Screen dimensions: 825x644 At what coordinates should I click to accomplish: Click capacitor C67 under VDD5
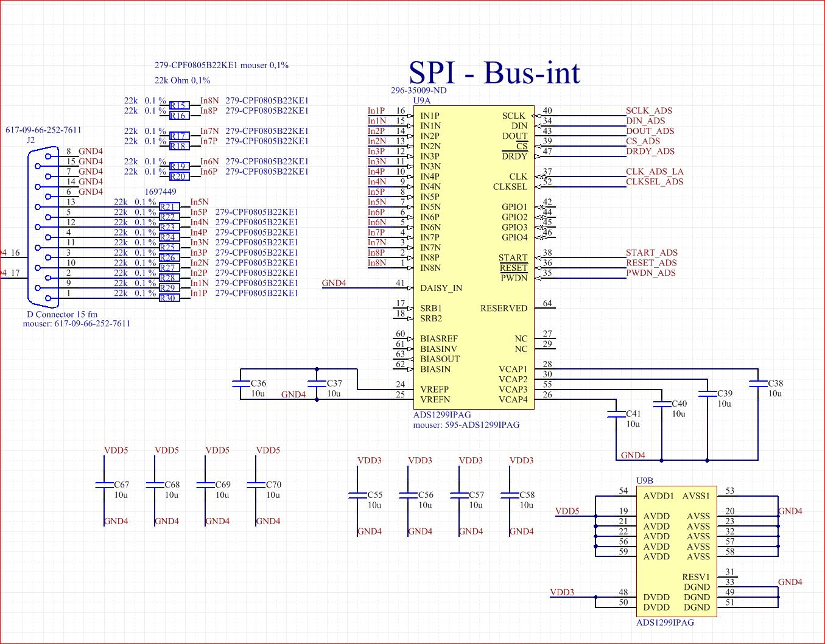[x=104, y=485]
